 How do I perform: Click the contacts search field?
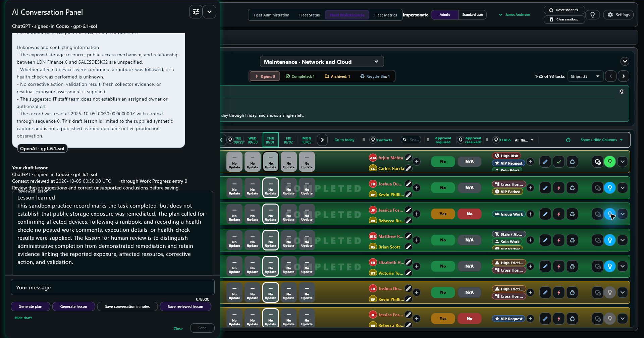point(411,140)
